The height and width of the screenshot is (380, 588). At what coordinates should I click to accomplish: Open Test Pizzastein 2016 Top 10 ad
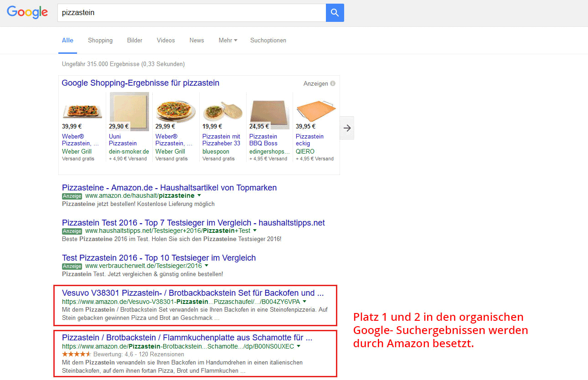point(159,258)
